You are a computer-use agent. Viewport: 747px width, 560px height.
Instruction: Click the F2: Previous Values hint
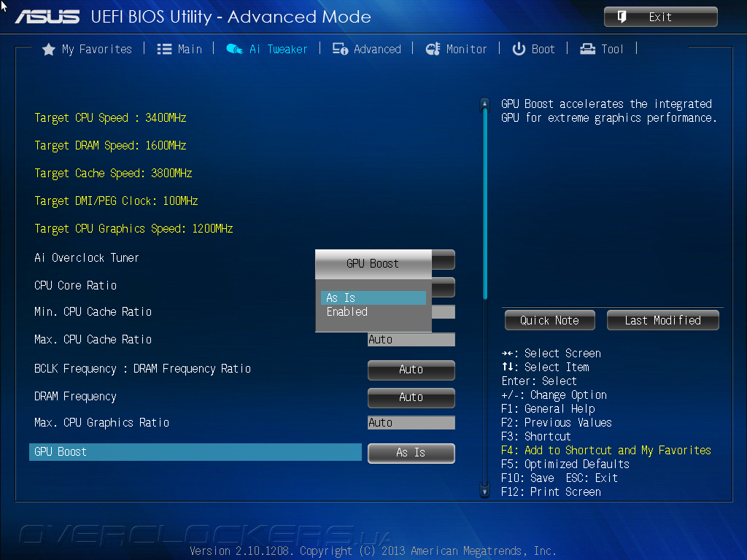[557, 423]
